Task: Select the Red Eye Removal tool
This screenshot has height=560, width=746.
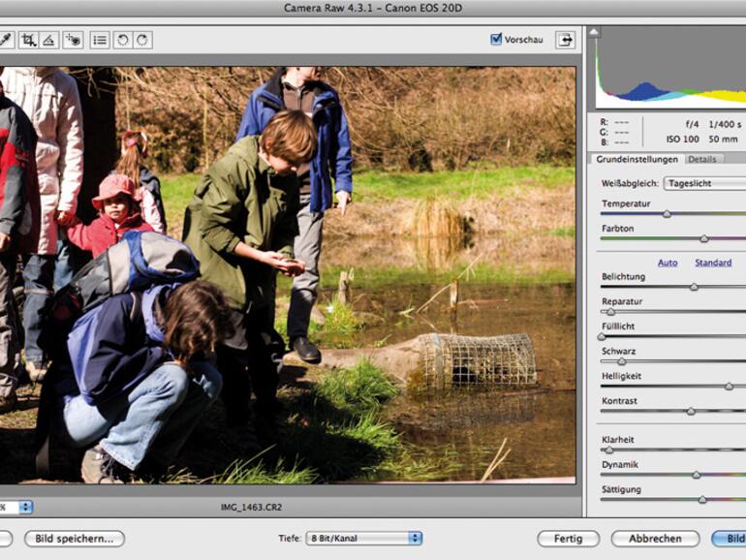Action: pos(74,40)
